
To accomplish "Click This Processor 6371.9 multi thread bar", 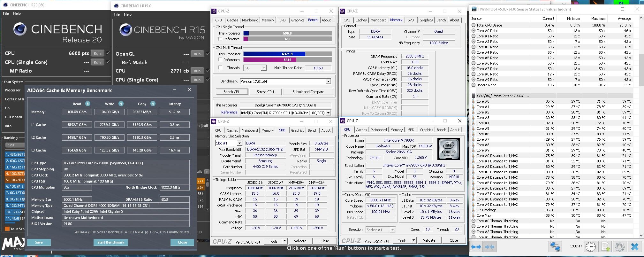I will [287, 54].
